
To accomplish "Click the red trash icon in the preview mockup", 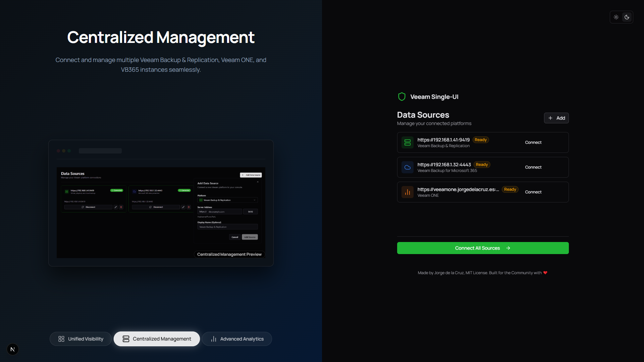I will tap(121, 207).
